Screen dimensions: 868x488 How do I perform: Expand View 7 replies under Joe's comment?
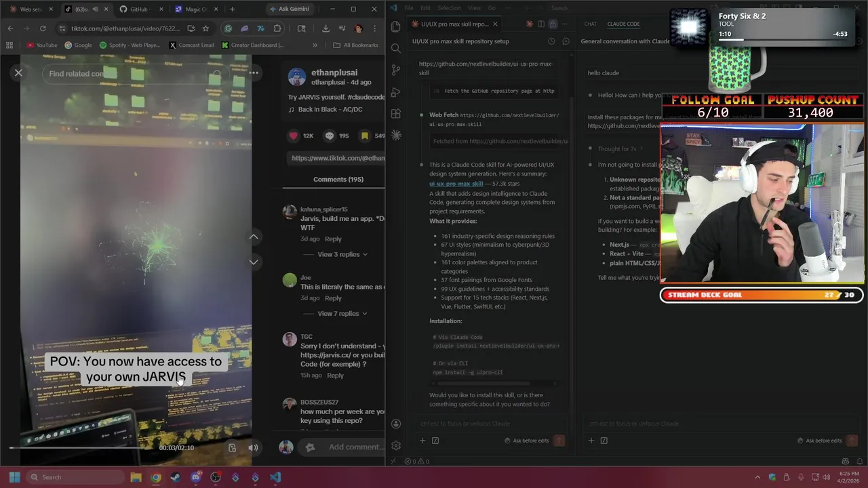tap(342, 313)
